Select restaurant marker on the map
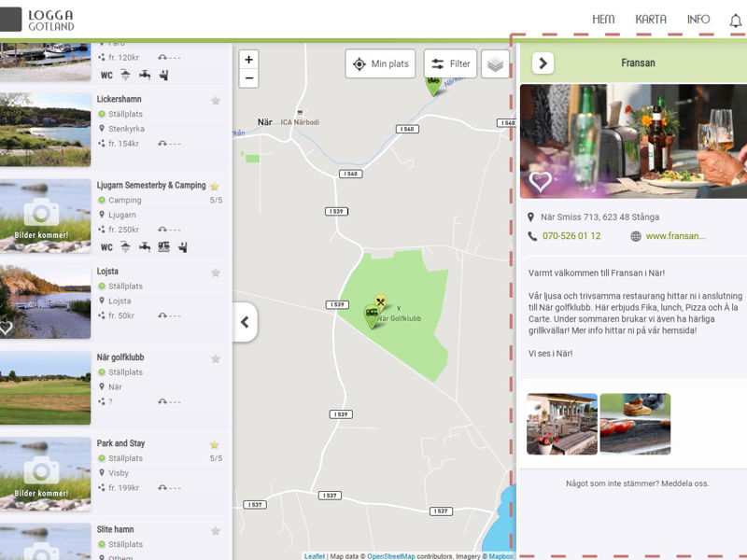 [x=380, y=302]
